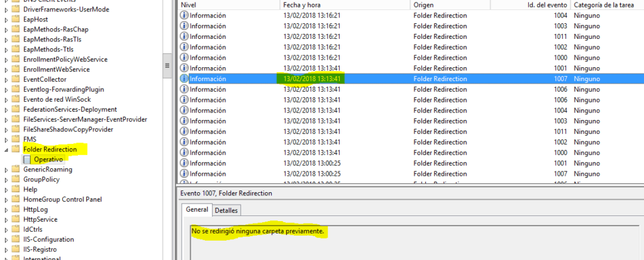Select the Evento de red WinSock label

tap(57, 99)
